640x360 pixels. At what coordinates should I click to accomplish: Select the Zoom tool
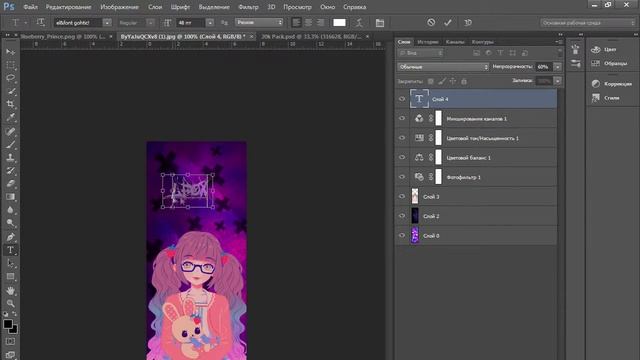pyautogui.click(x=11, y=303)
